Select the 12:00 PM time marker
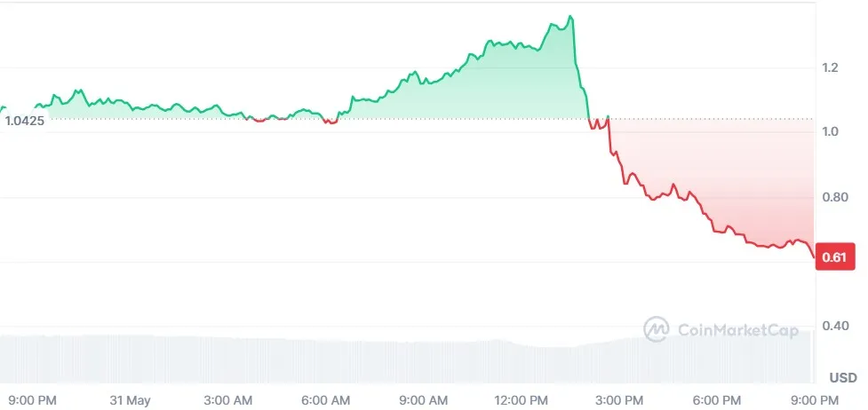The image size is (868, 410). coord(522,400)
